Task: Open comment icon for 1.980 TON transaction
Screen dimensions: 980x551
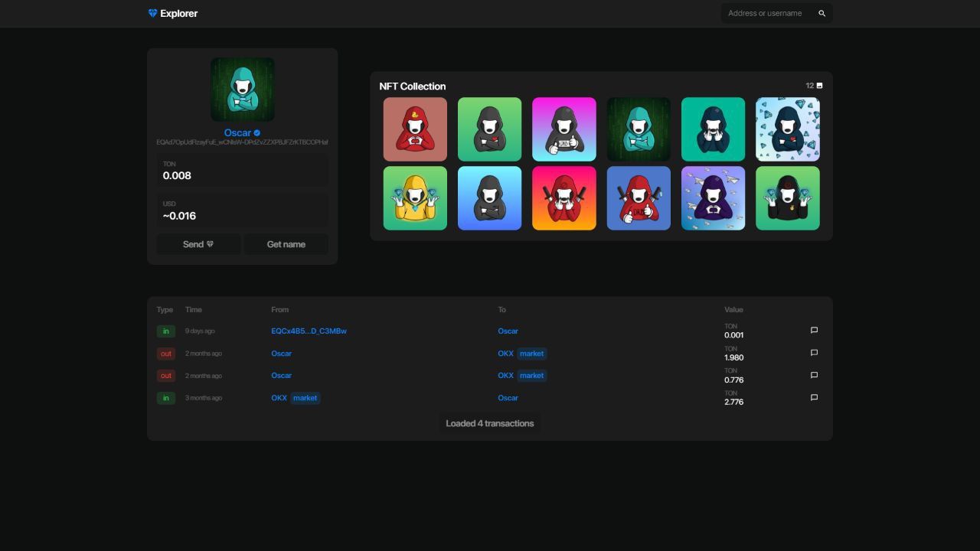Action: (x=814, y=353)
